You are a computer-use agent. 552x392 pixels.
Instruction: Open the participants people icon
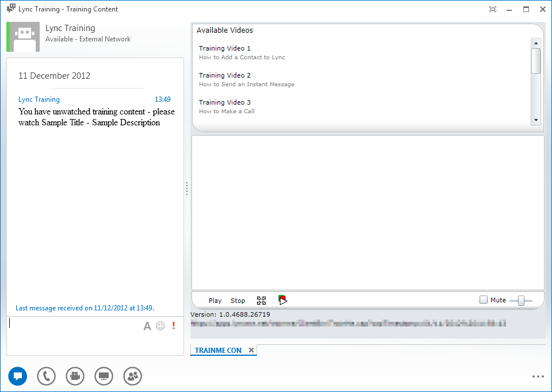(133, 376)
